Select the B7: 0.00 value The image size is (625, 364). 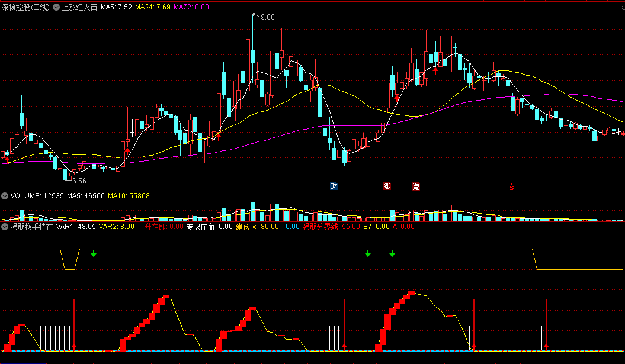pyautogui.click(x=376, y=227)
